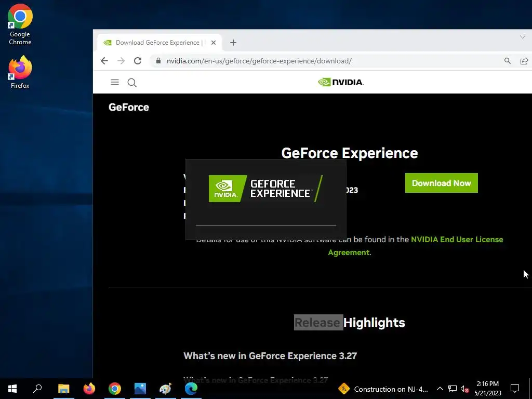Launch Firefox from the taskbar
This screenshot has height=399, width=532.
[89, 389]
